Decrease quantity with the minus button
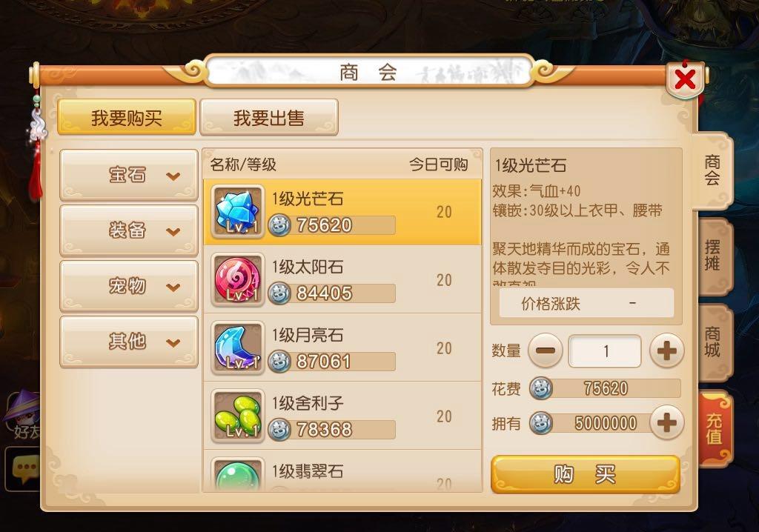Image resolution: width=759 pixels, height=532 pixels. click(x=546, y=350)
